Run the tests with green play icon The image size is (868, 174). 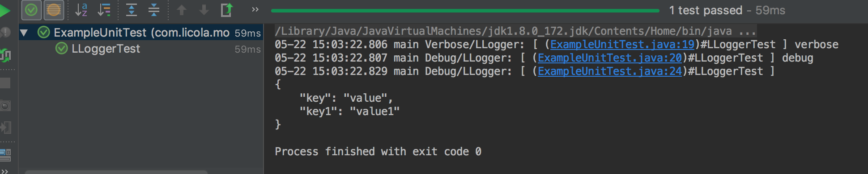(5, 10)
